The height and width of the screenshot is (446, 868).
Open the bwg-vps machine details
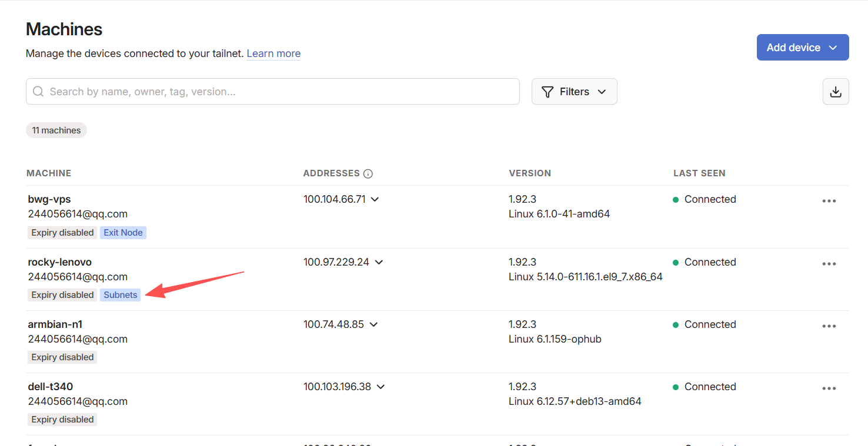tap(49, 199)
